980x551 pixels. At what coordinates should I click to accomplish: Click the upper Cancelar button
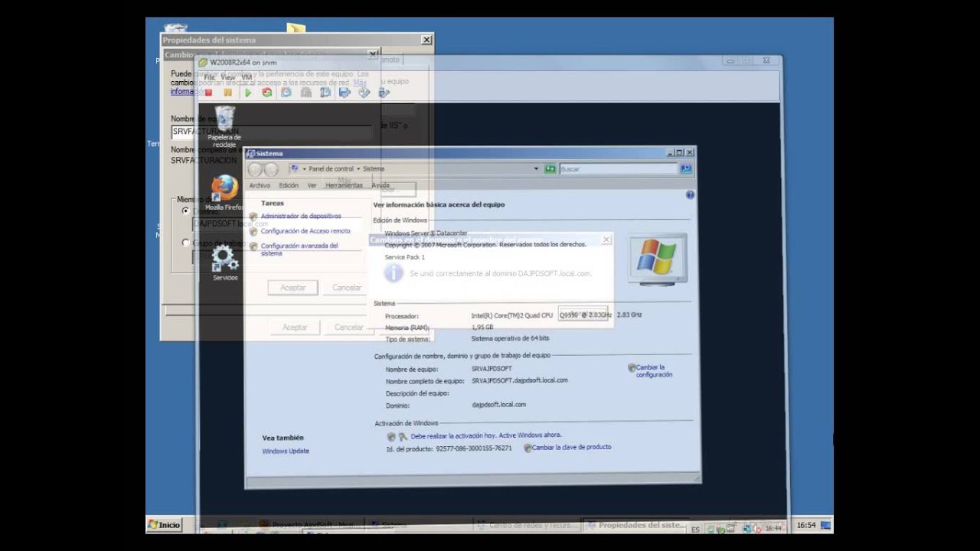[347, 288]
